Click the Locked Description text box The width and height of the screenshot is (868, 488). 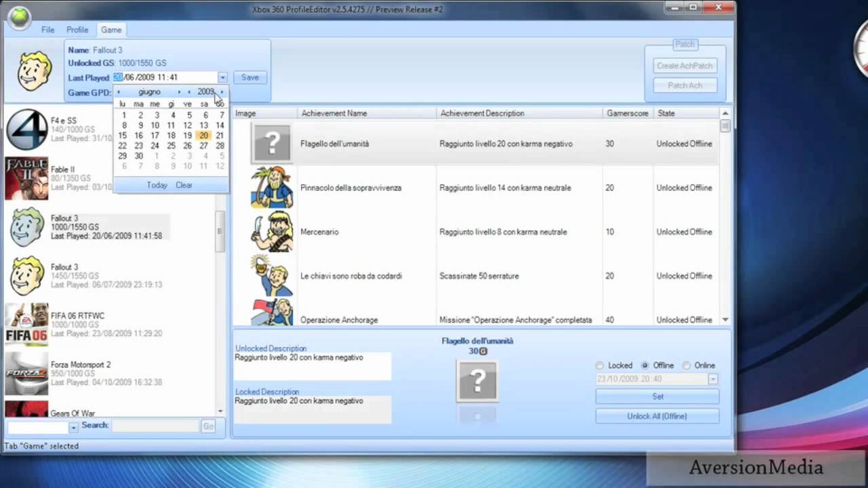tap(313, 410)
